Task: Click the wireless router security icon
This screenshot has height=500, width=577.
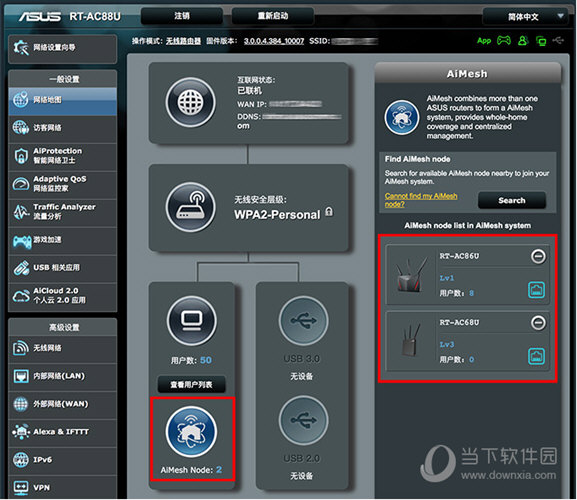Action: pos(190,207)
